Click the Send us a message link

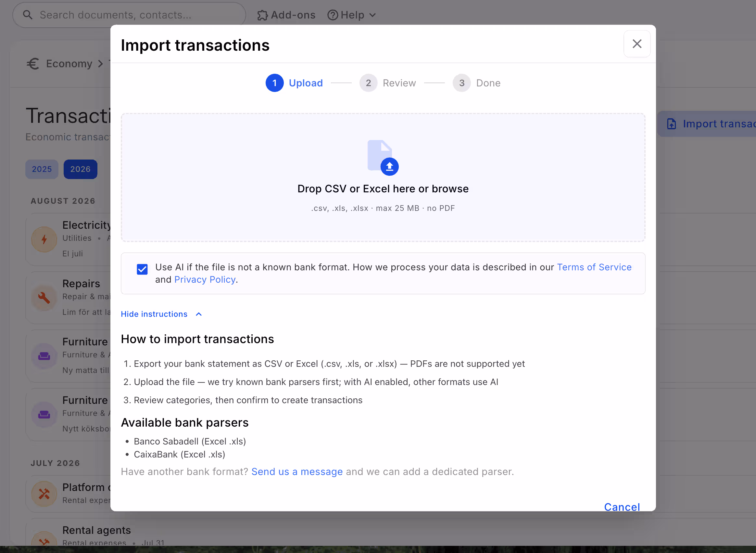click(297, 471)
